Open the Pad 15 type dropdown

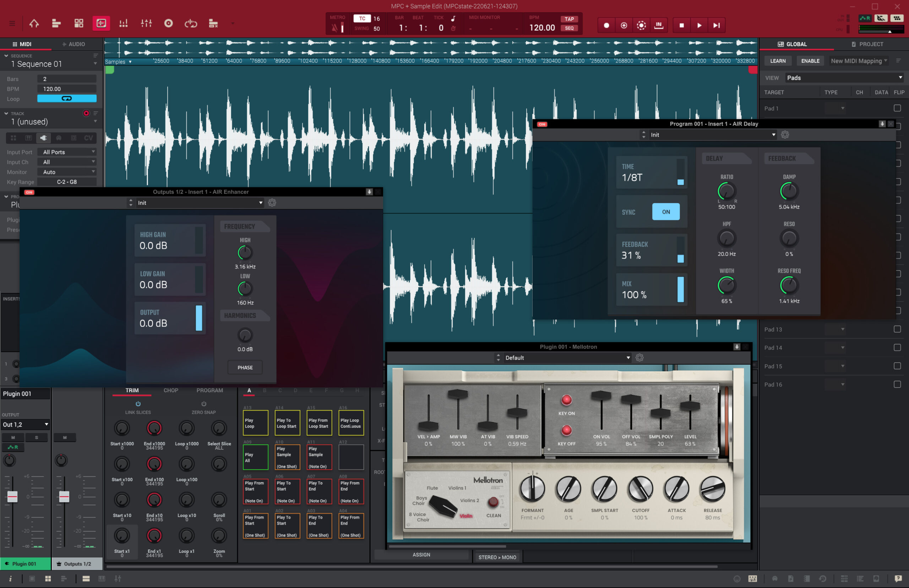tap(834, 366)
